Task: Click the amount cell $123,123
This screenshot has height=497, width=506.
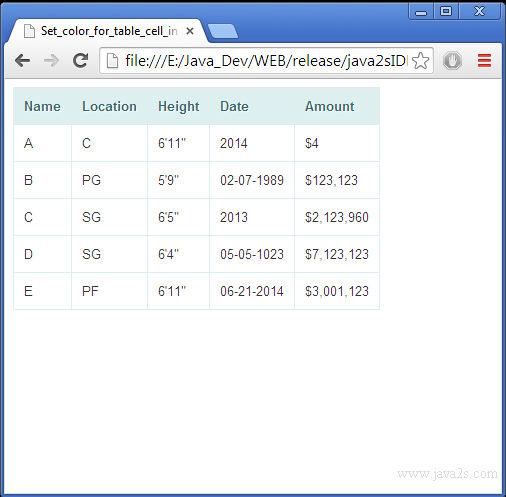Action: (337, 180)
